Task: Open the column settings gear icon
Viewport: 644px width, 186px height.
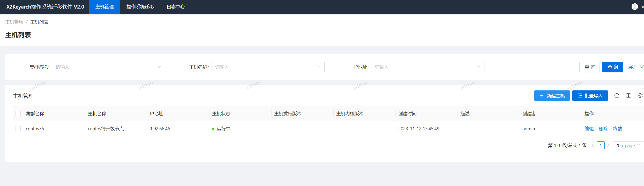Action: coord(640,96)
